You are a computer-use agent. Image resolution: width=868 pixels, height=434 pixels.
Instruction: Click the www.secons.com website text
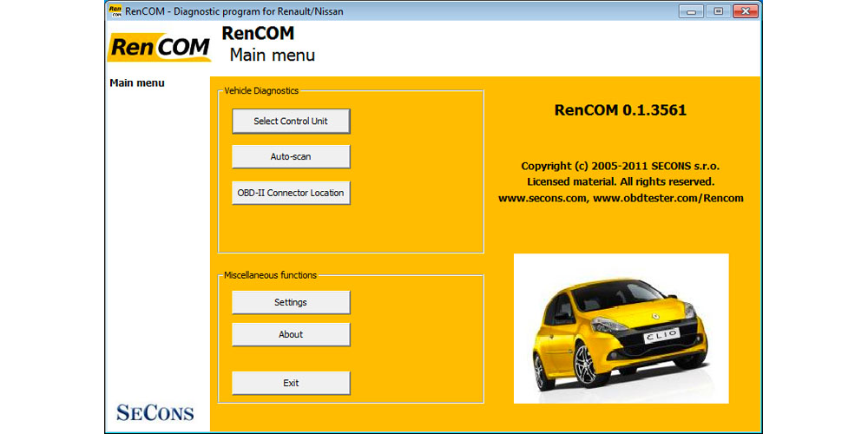[x=542, y=198]
